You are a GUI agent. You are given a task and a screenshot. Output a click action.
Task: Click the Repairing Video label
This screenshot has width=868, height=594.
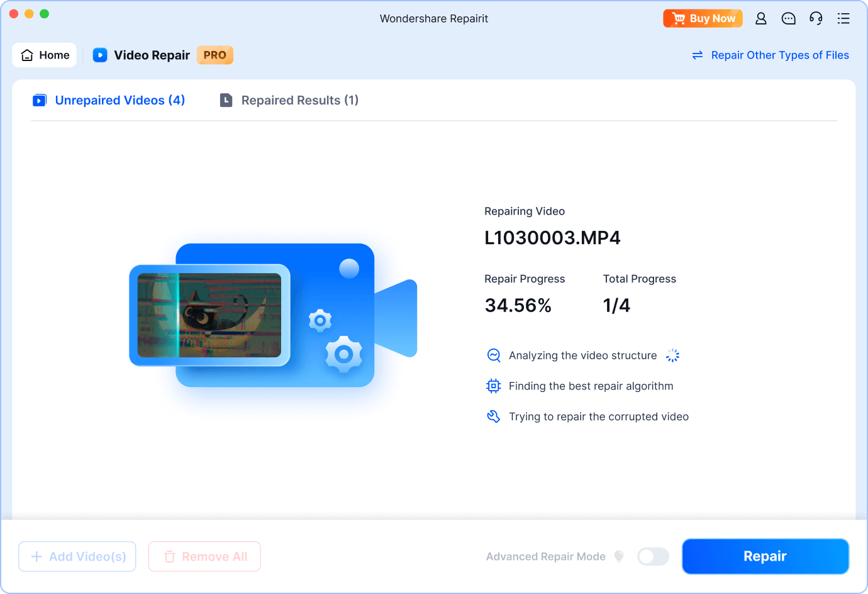[x=525, y=211]
